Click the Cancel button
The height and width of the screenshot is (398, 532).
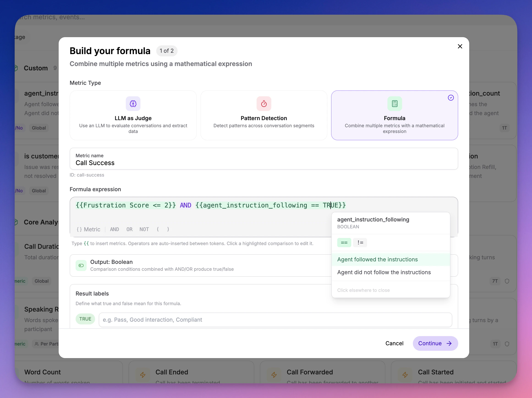(394, 343)
